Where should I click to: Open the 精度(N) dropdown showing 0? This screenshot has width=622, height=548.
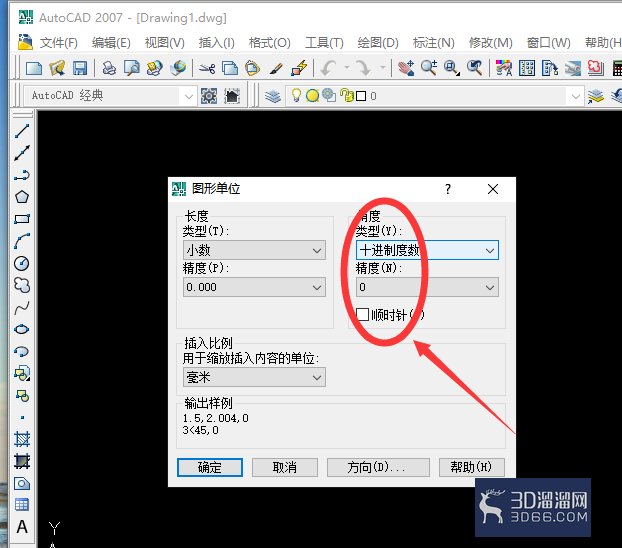point(427,287)
